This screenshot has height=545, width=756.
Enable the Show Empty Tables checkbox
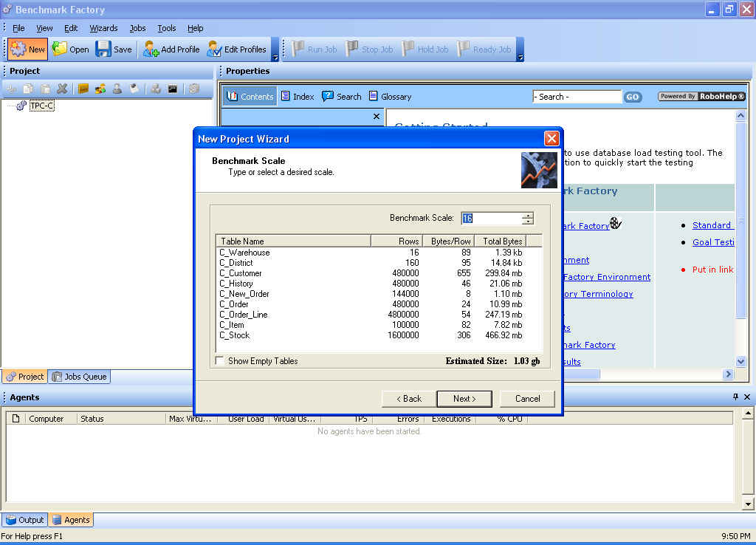coord(219,361)
